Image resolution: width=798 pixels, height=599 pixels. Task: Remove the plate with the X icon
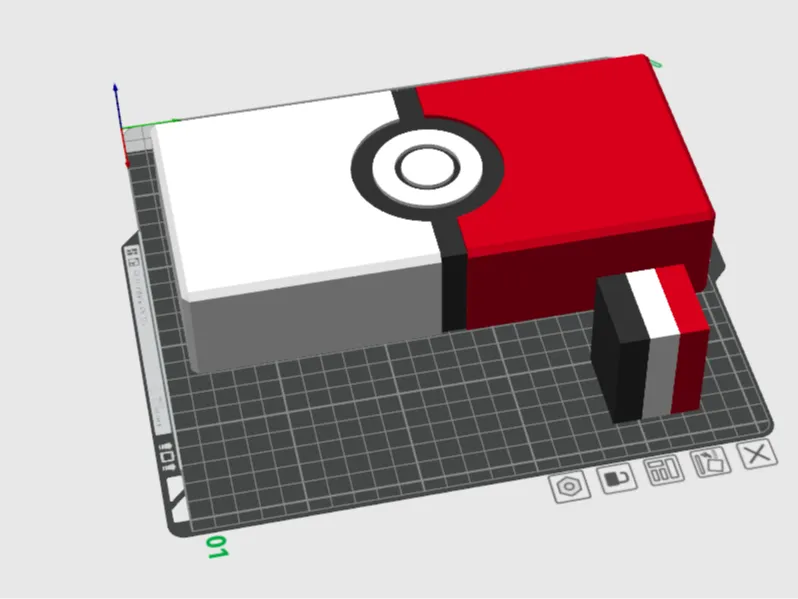pos(757,453)
